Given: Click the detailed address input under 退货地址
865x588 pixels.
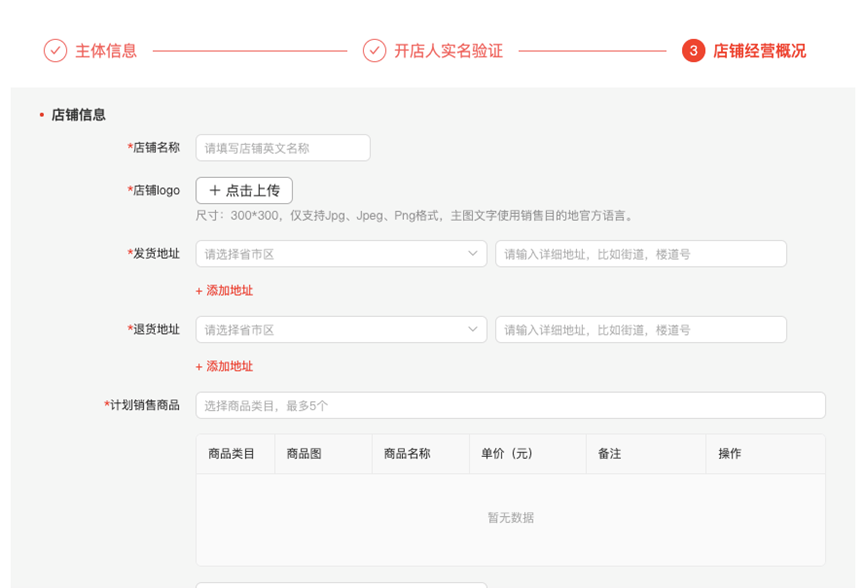Looking at the screenshot, I should (x=640, y=329).
